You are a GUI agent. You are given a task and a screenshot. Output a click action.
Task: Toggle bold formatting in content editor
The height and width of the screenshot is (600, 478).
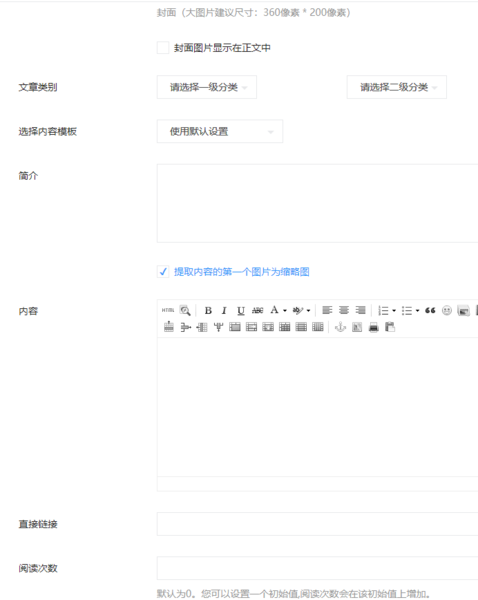[208, 311]
